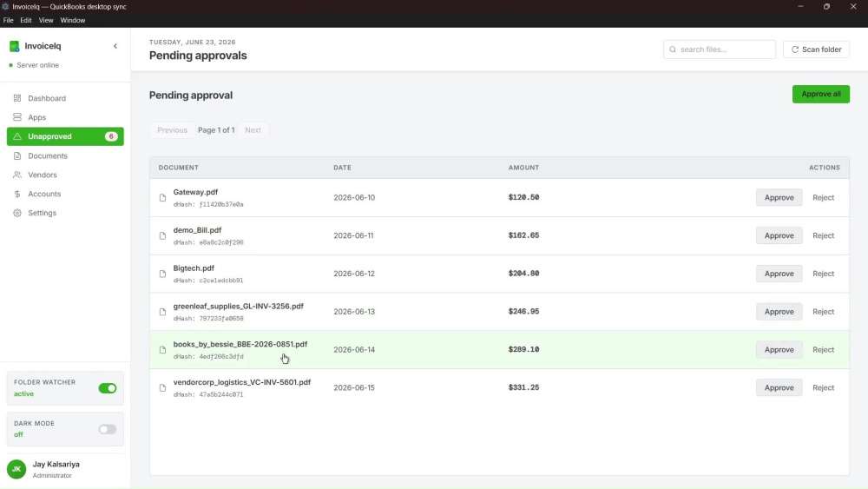Approve the vendorcorp_logistics invoice
This screenshot has width=868, height=489.
[x=779, y=387]
